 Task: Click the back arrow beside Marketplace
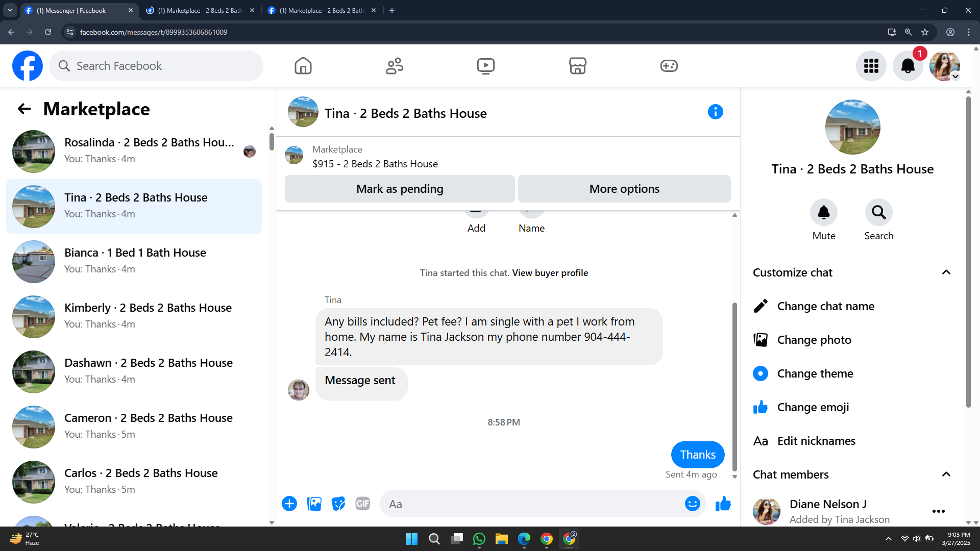[24, 109]
